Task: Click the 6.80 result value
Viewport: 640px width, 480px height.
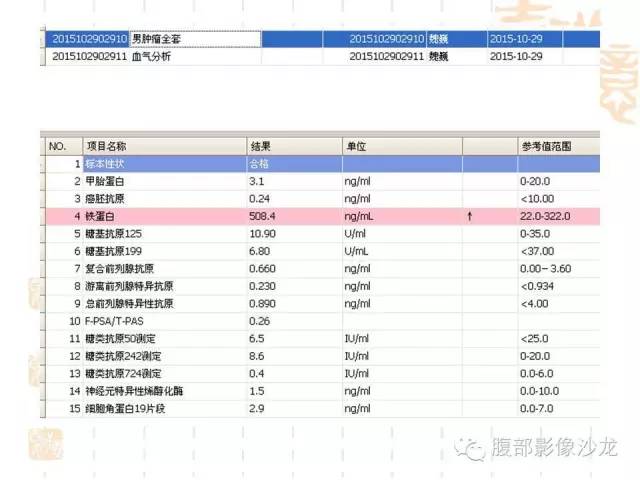Action: click(x=259, y=251)
